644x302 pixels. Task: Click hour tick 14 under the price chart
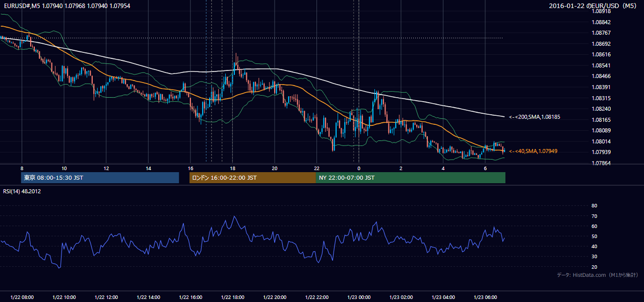point(148,168)
